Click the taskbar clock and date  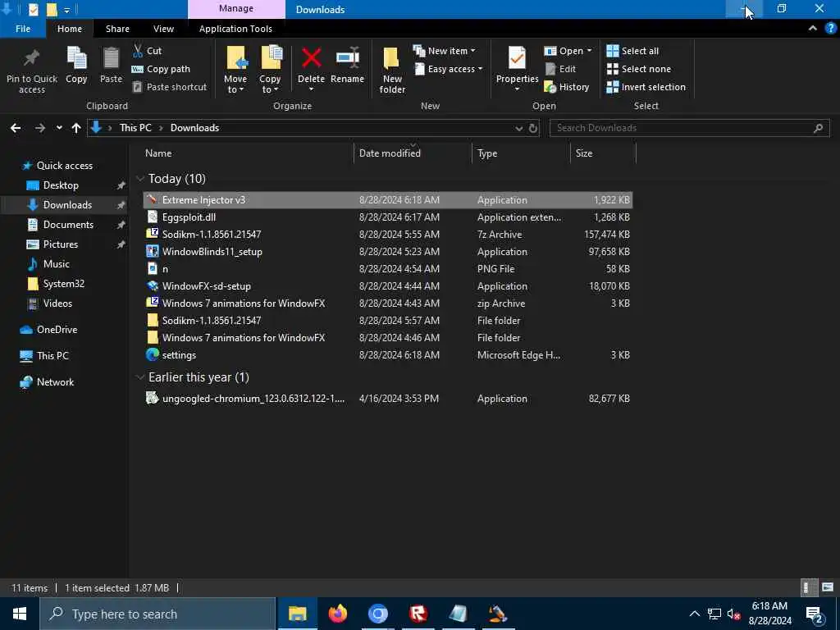click(769, 614)
